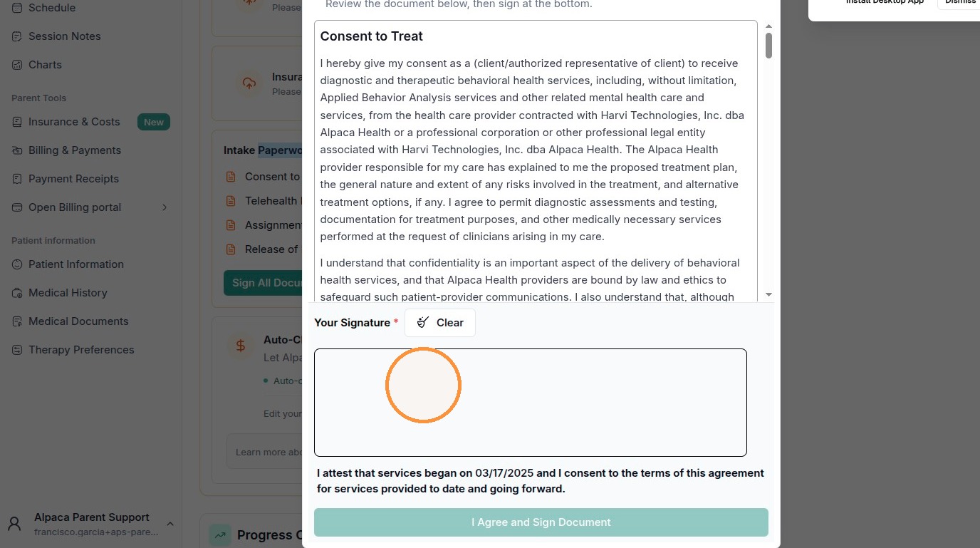Click I Agree and Sign Document

click(x=541, y=522)
